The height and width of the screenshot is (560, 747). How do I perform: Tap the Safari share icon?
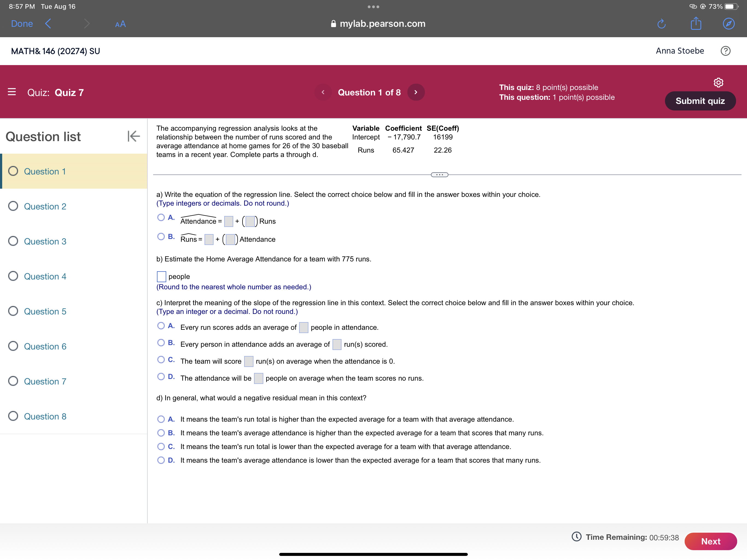[696, 24]
